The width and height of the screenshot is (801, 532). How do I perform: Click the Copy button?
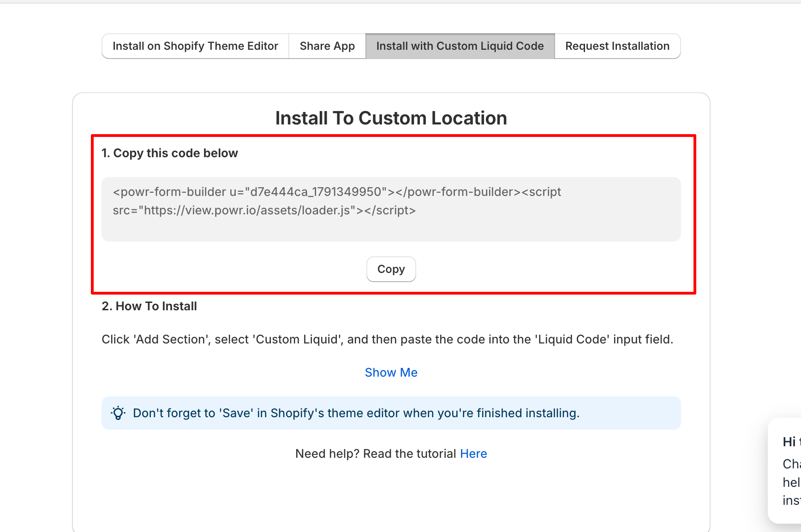tap(391, 269)
